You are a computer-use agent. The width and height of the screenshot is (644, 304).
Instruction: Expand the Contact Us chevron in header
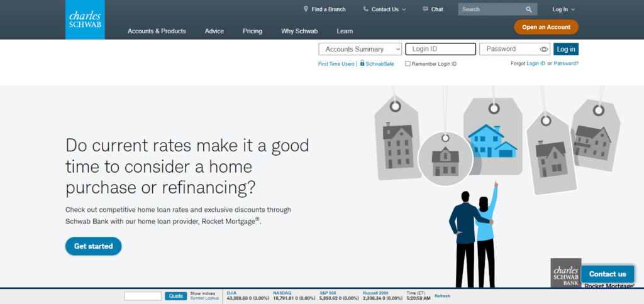click(x=404, y=9)
